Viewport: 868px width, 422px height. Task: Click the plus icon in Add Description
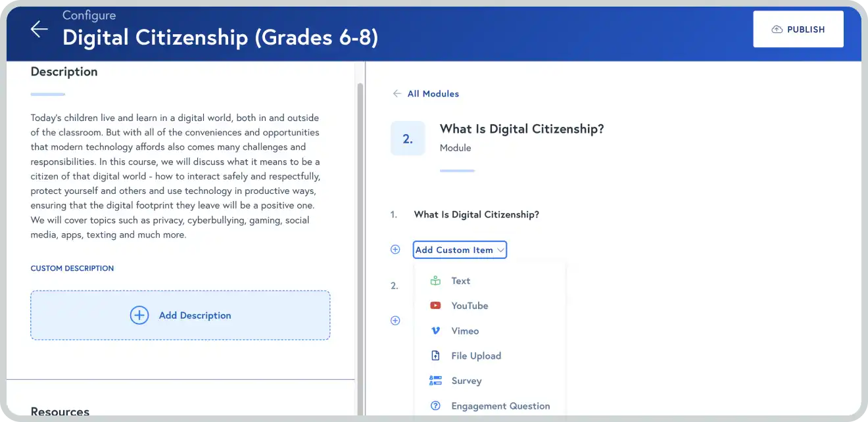pyautogui.click(x=139, y=316)
